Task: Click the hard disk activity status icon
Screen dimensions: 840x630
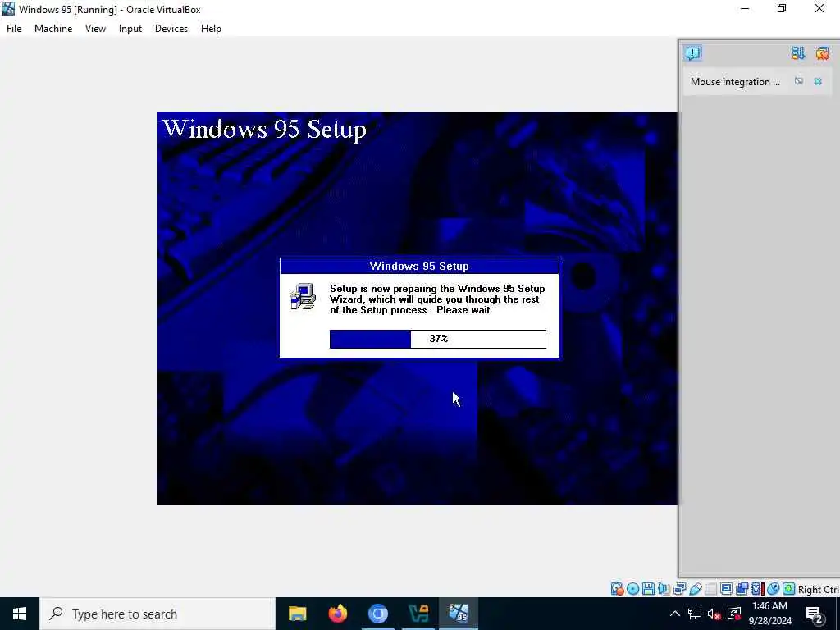Action: click(618, 589)
